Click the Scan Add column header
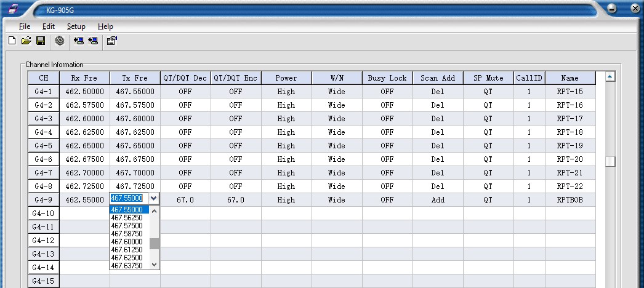Screen dimensions: 644x288 438,78
